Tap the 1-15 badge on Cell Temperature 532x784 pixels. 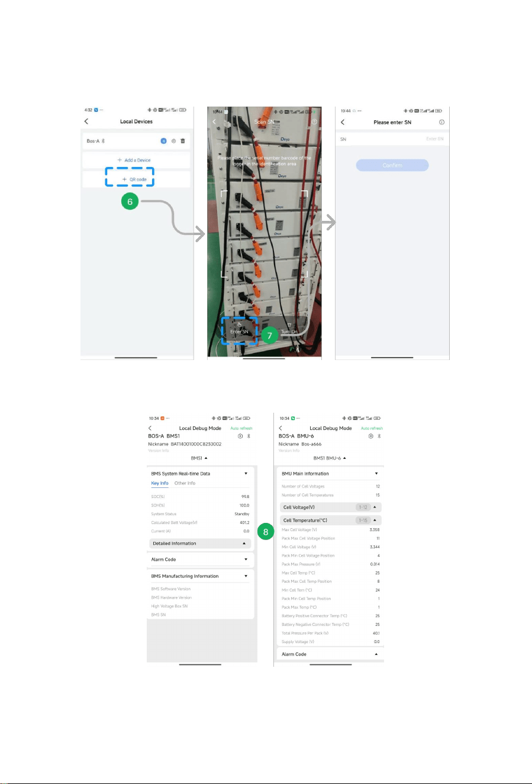coord(363,520)
